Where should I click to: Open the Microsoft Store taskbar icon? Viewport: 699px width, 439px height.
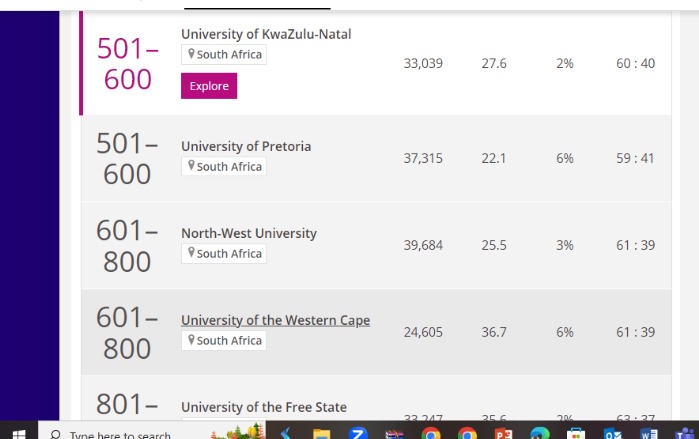[575, 433]
